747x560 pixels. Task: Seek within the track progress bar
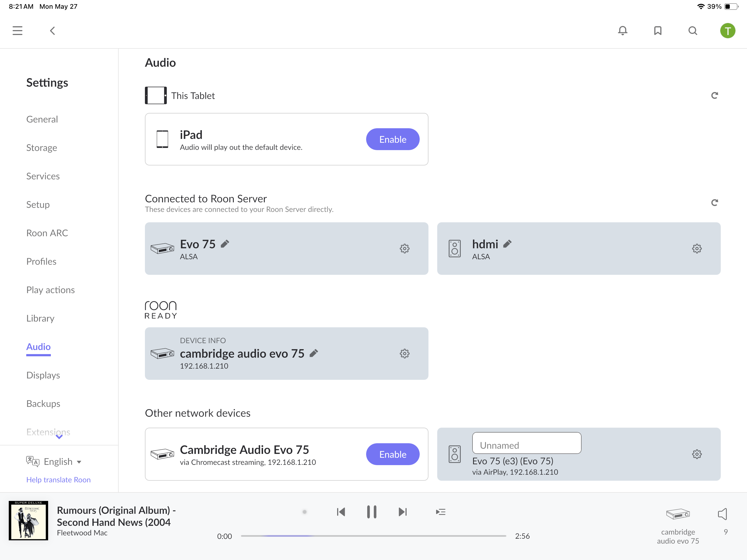(x=373, y=536)
